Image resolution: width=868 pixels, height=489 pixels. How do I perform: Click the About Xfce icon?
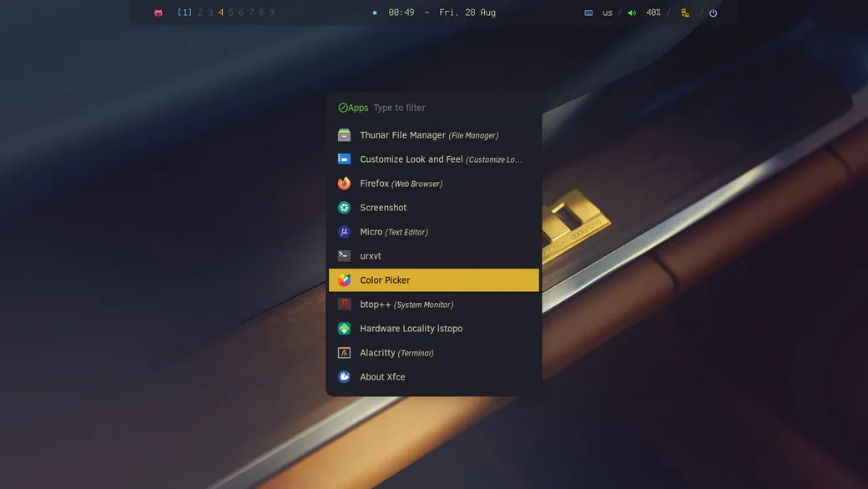pyautogui.click(x=345, y=376)
